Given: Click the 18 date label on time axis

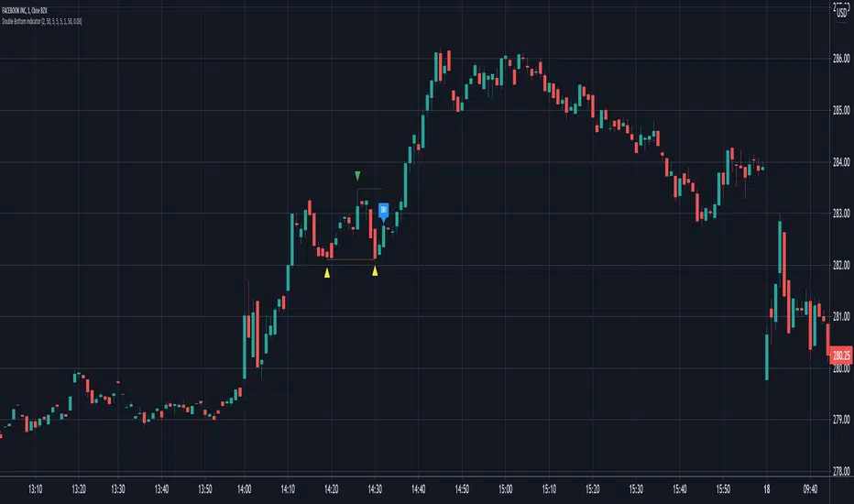Looking at the screenshot, I should click(x=767, y=489).
